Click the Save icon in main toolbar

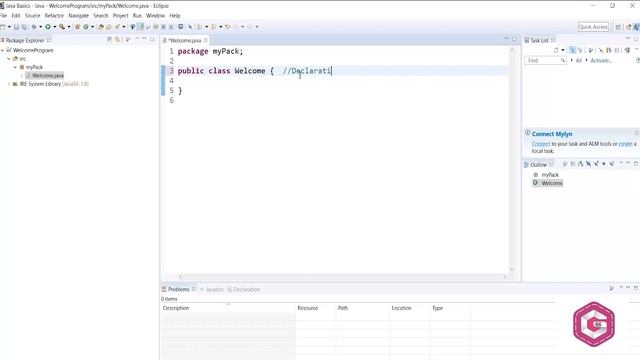pos(16,27)
